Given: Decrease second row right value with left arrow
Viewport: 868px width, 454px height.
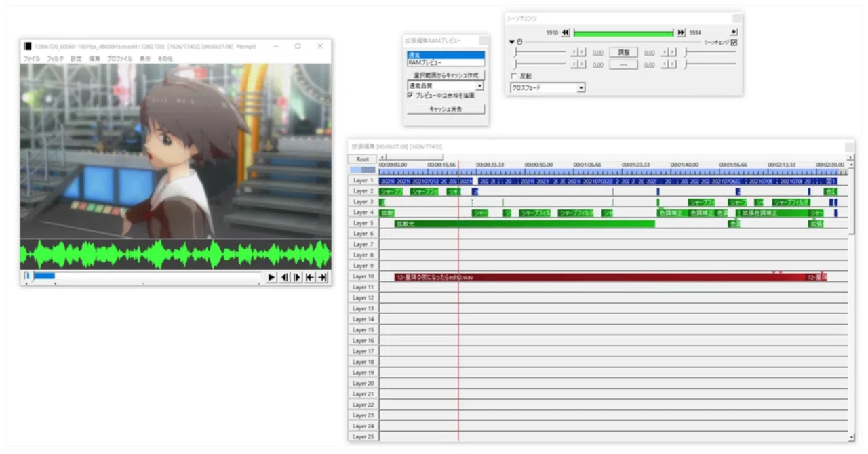Looking at the screenshot, I should point(665,64).
